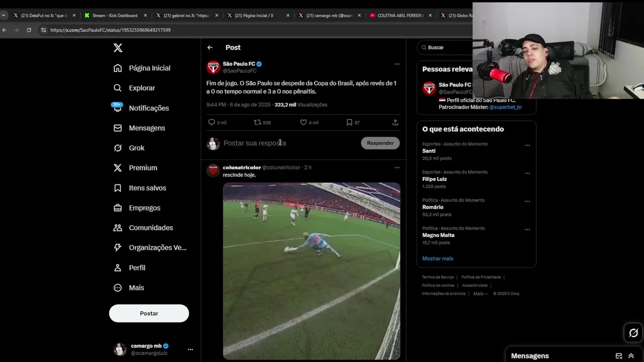Switch to gabriel no X browser tab
Screen dimensions: 644x362
pos(187,16)
